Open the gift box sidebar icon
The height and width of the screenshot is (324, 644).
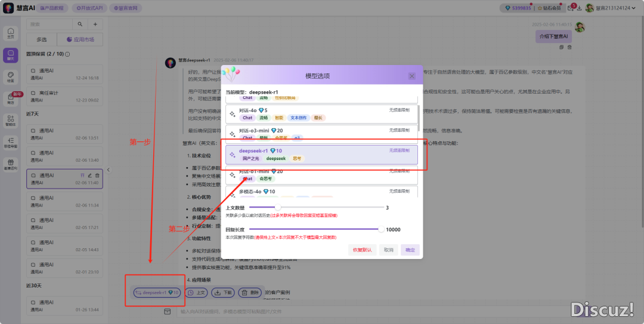pos(11,165)
